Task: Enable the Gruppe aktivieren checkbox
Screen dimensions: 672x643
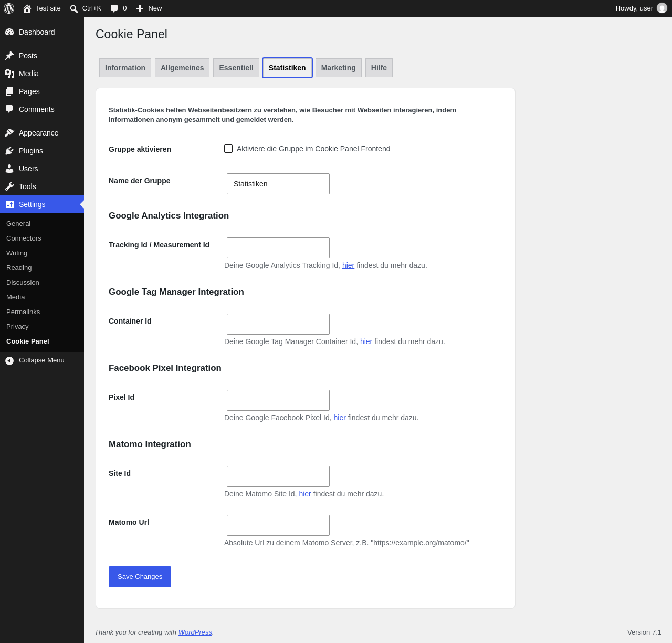Action: 228,149
